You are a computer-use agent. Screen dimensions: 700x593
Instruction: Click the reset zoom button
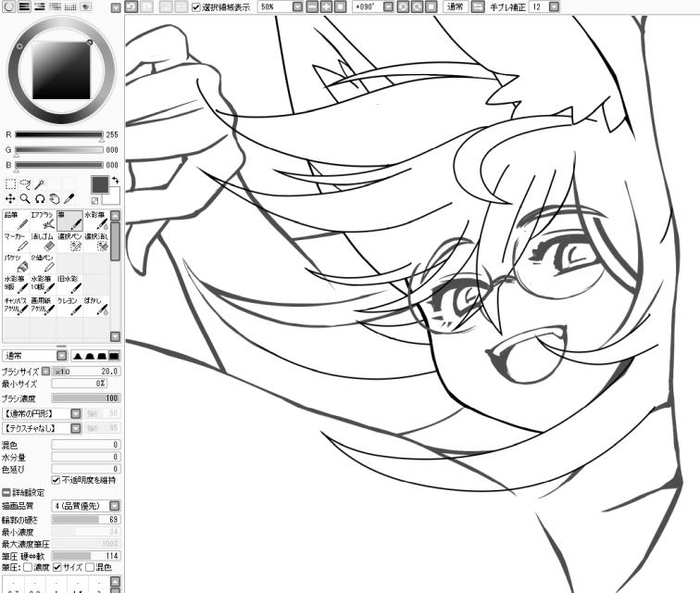[340, 6]
